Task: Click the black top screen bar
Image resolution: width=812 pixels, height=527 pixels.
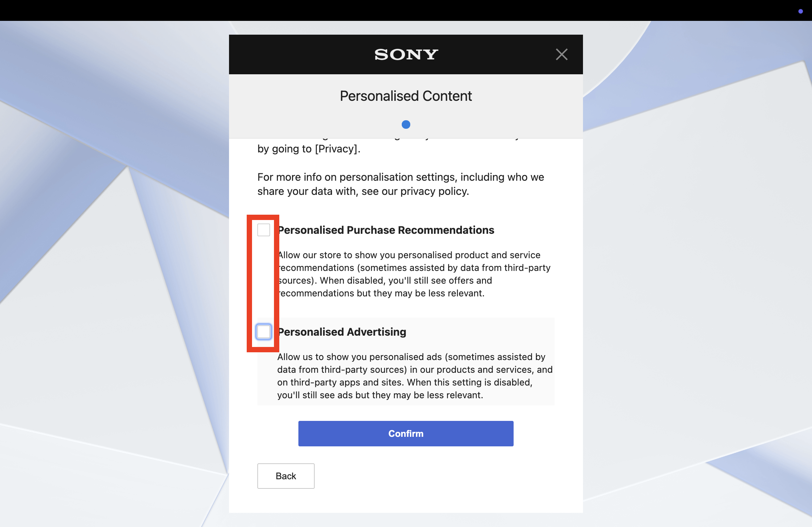Action: click(354, 10)
